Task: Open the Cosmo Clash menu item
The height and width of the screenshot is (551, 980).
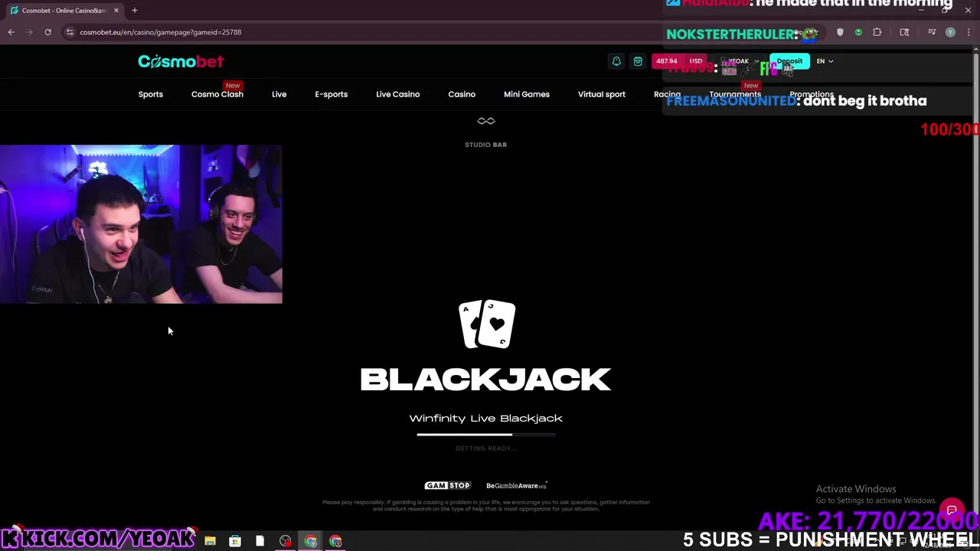Action: (217, 94)
